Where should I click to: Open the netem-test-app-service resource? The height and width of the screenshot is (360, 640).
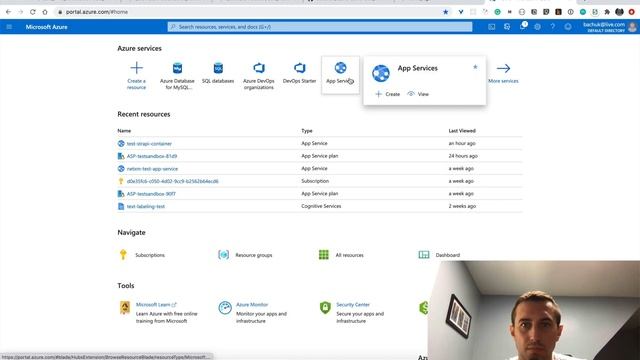pos(152,169)
